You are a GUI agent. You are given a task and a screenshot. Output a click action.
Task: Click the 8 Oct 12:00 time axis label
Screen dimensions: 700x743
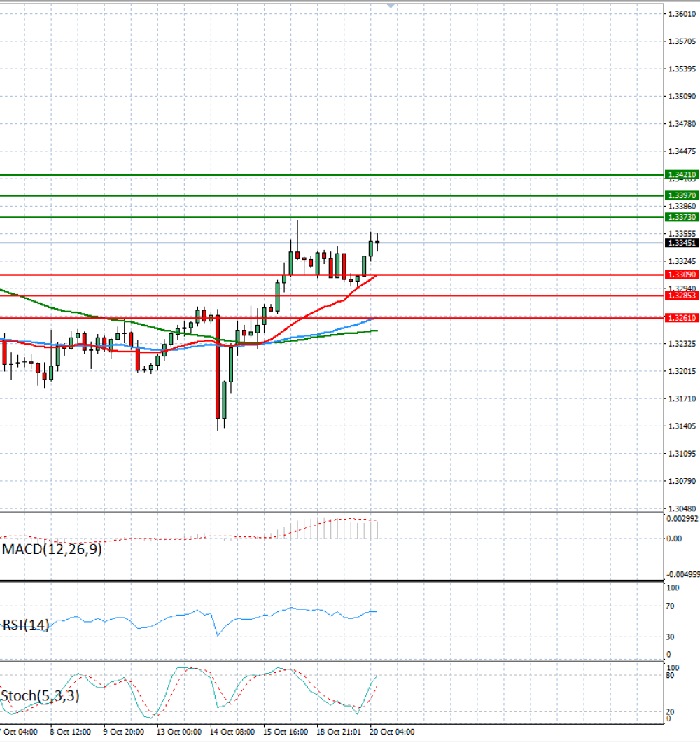70,732
